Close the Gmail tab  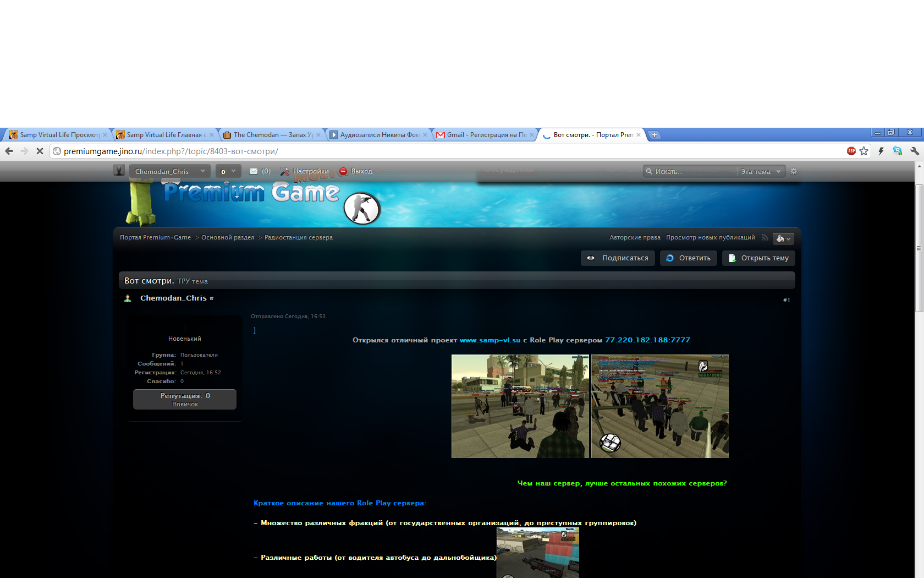(532, 135)
